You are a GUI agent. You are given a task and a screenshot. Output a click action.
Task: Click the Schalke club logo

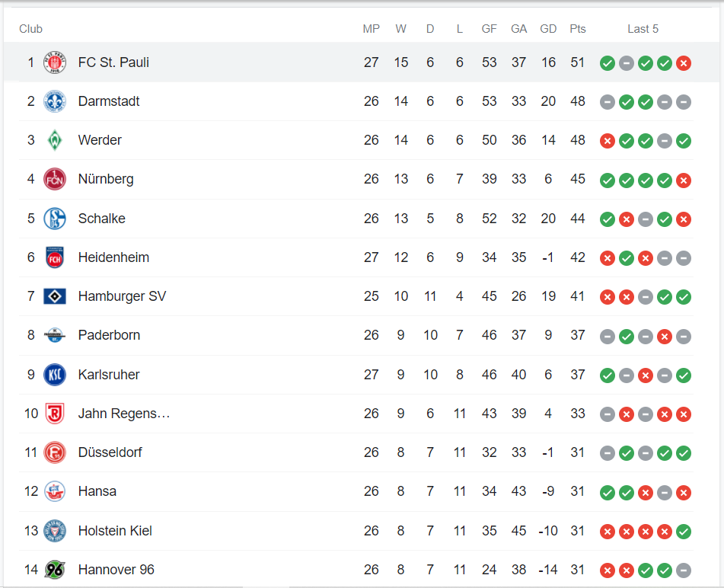[55, 219]
